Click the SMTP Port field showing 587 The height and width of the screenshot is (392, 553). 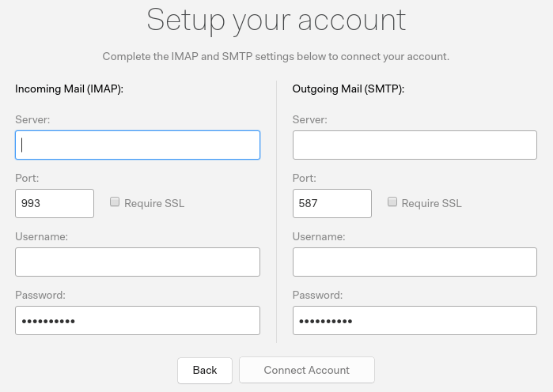click(331, 203)
